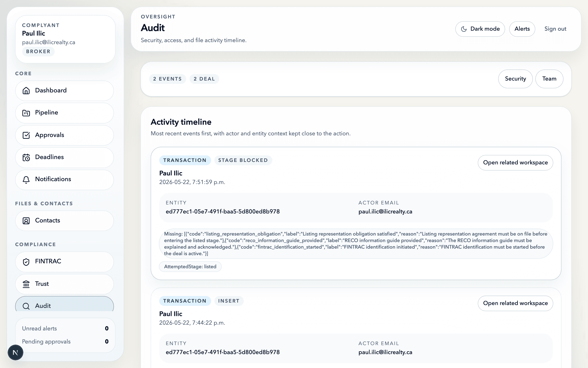588x368 pixels.
Task: Click the AttemptedStage: listed chip
Action: [190, 267]
